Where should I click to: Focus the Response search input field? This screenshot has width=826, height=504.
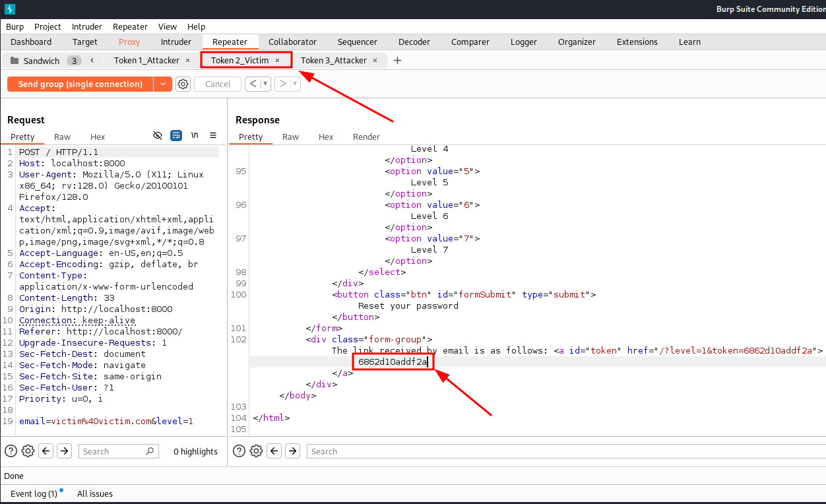pos(566,451)
